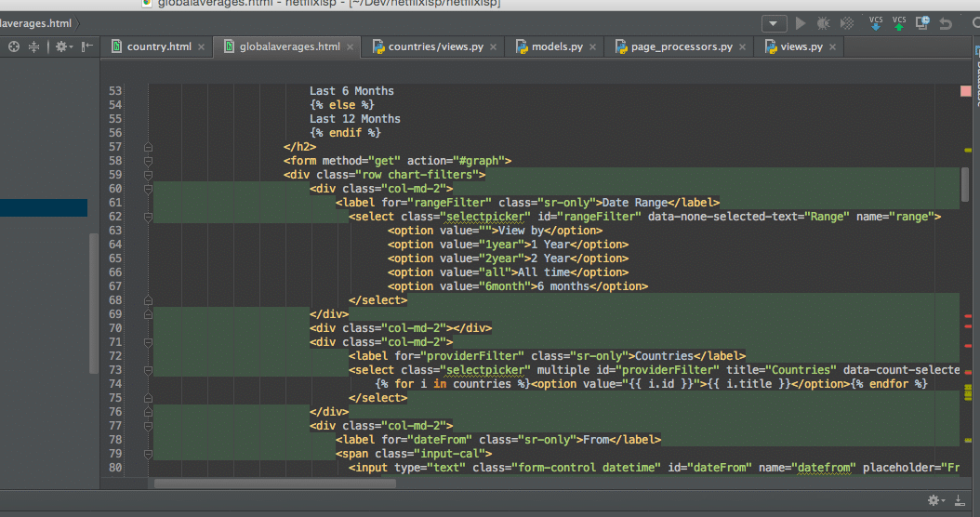This screenshot has width=980, height=517.
Task: Click the '2 Year' option line
Action: [x=508, y=258]
